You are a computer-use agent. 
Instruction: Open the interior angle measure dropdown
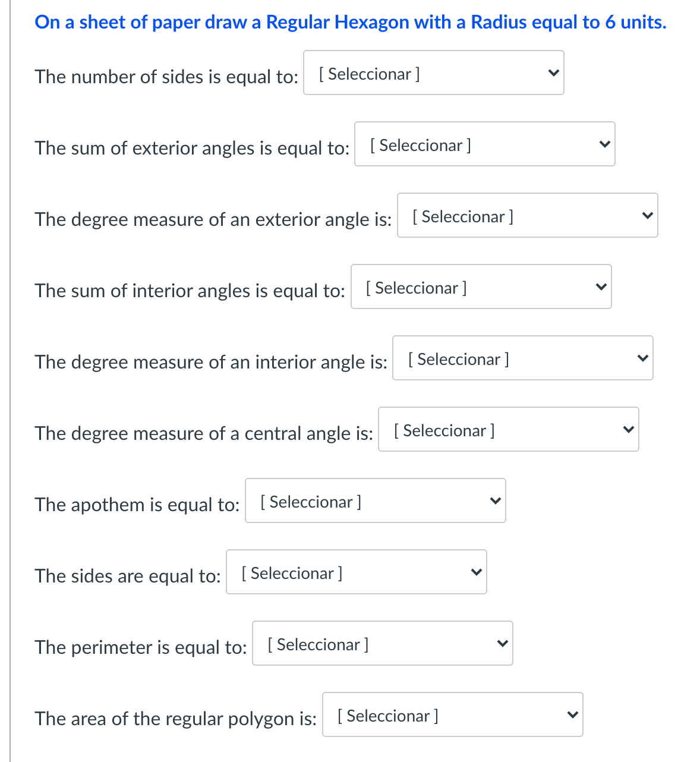(x=522, y=358)
